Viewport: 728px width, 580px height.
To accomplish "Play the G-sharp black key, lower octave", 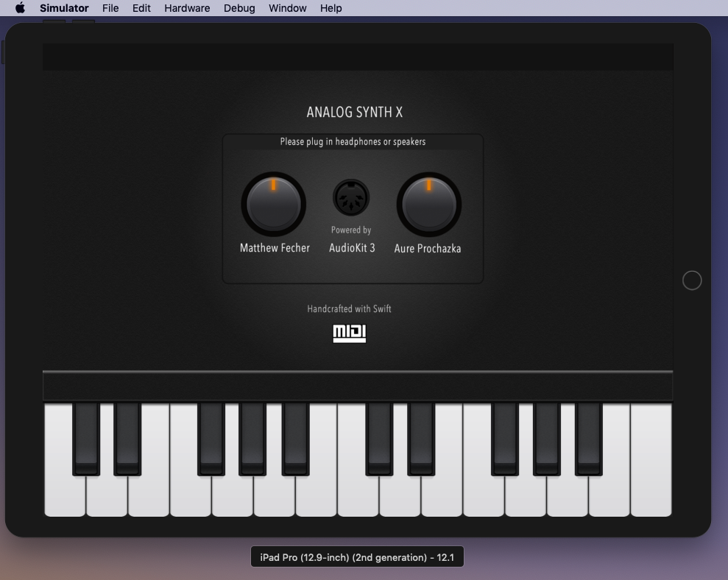I will pyautogui.click(x=252, y=439).
